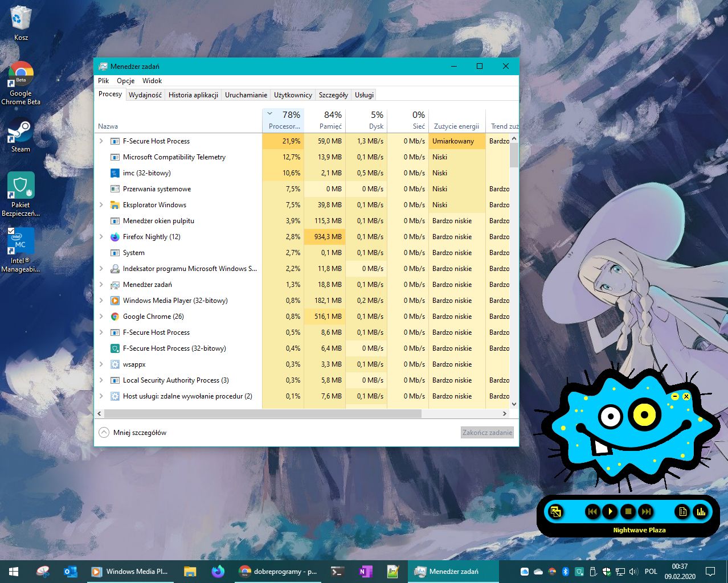Screen dimensions: 728x583
Task: Select the Google Chrome Beta desktop icon
Action: [21, 83]
